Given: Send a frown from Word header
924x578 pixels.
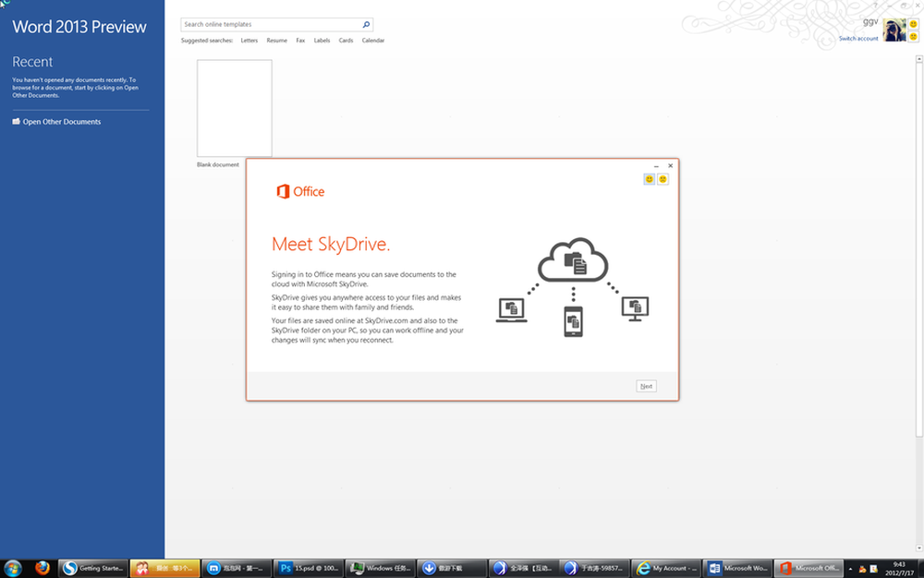Looking at the screenshot, I should coord(914,37).
